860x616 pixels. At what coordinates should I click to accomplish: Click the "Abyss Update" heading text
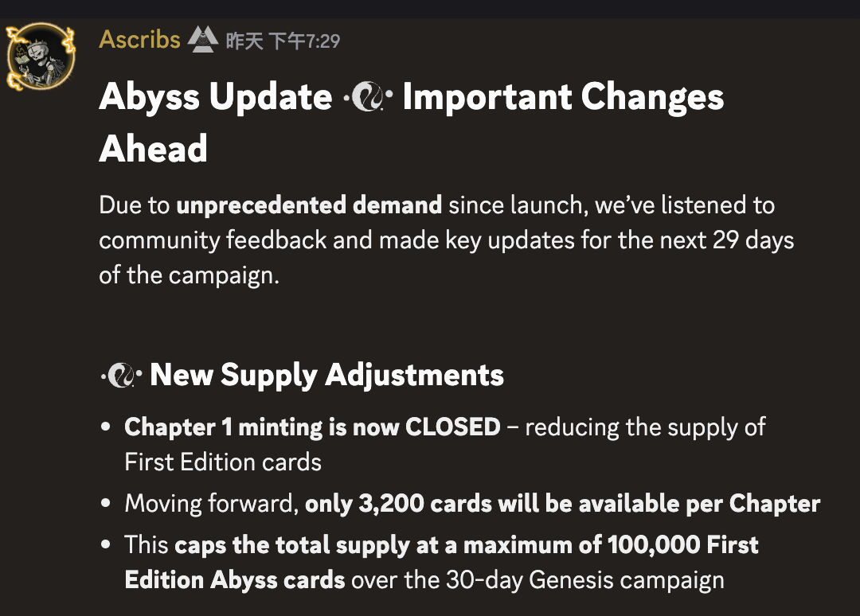click(215, 98)
